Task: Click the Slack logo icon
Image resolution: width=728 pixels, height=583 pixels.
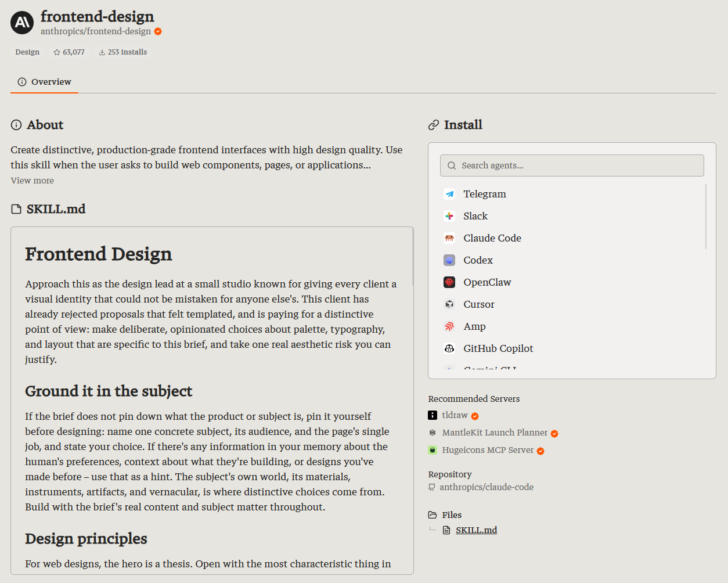Action: (449, 216)
